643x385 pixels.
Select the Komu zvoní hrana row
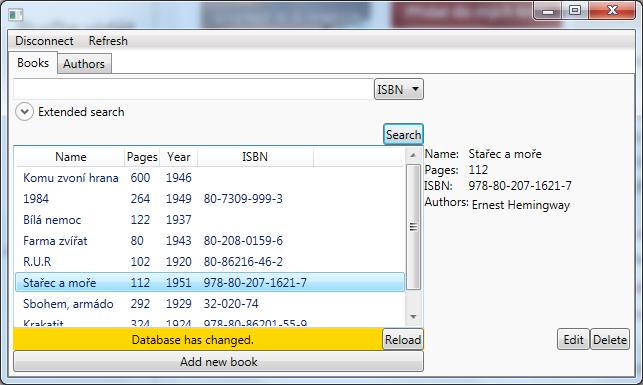click(210, 178)
